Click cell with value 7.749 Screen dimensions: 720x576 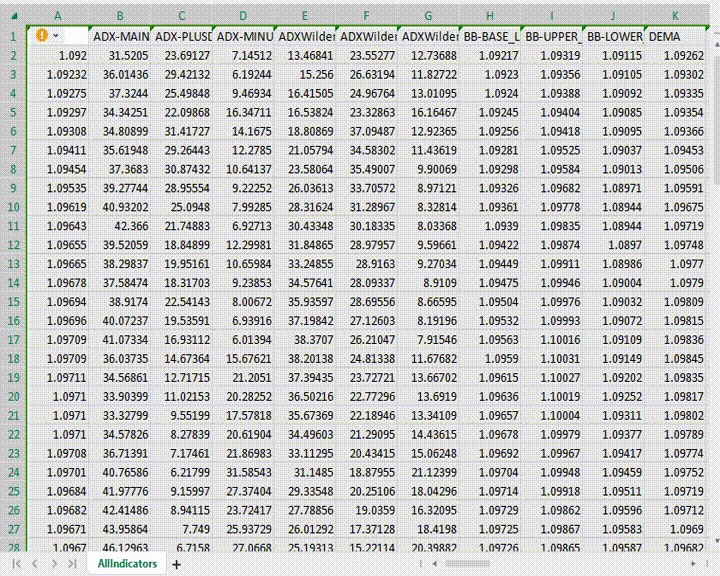tap(181, 529)
